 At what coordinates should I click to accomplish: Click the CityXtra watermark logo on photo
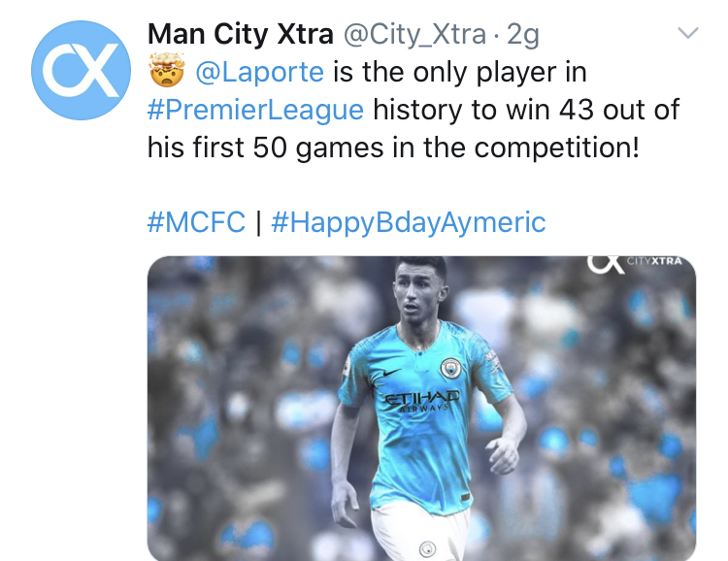634,264
